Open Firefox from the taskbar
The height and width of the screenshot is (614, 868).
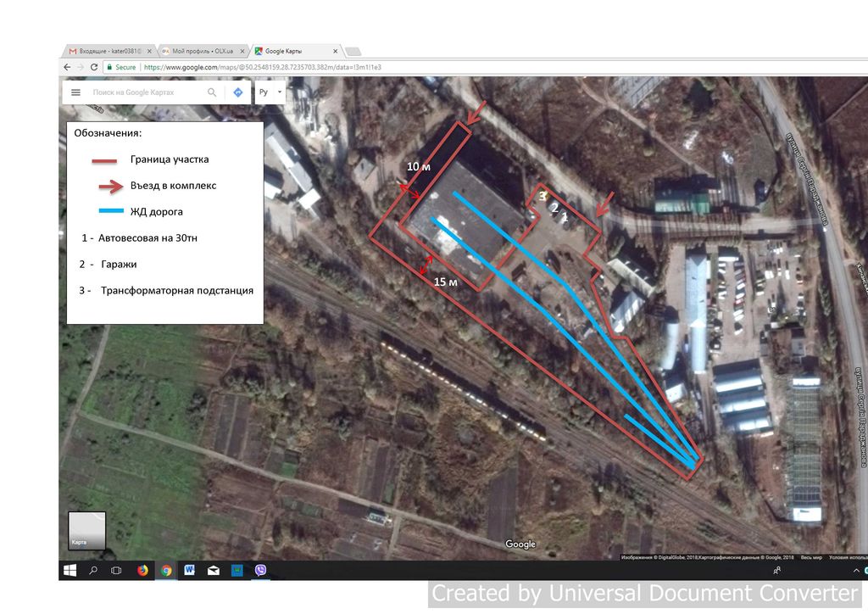tap(142, 570)
